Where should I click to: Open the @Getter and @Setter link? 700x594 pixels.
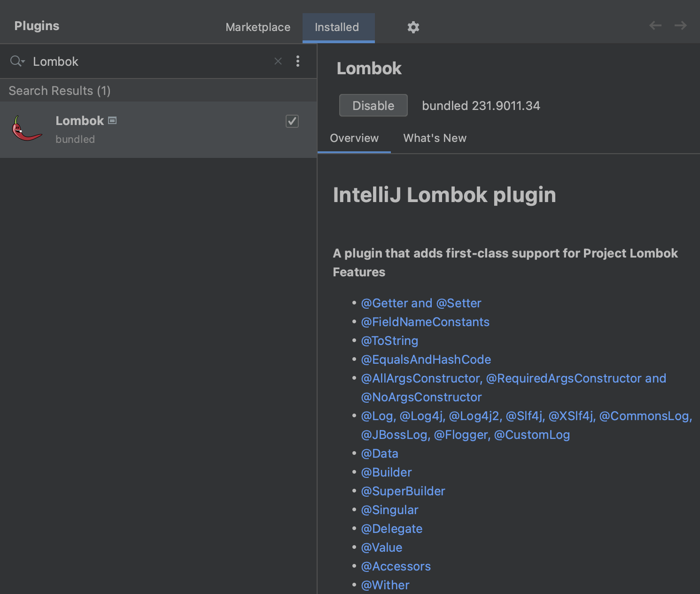point(421,303)
